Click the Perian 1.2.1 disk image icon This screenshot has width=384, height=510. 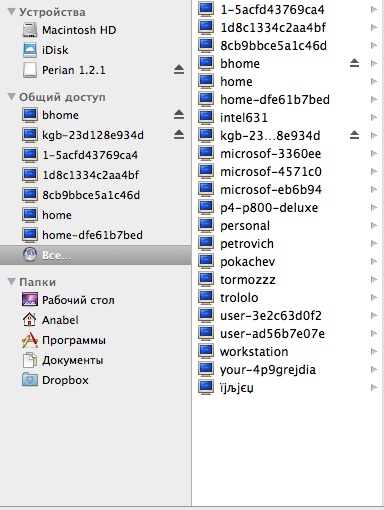coord(30,70)
